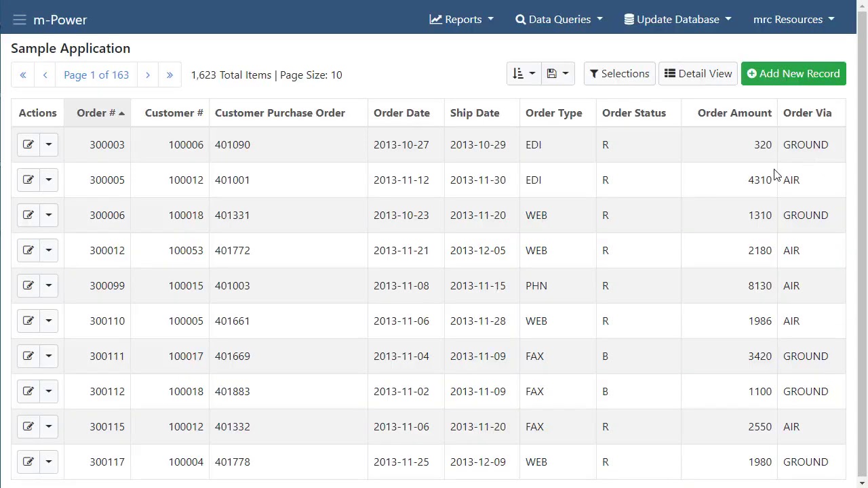Screen dimensions: 868x488
Task: Open the save/export dropdown
Action: (557, 74)
